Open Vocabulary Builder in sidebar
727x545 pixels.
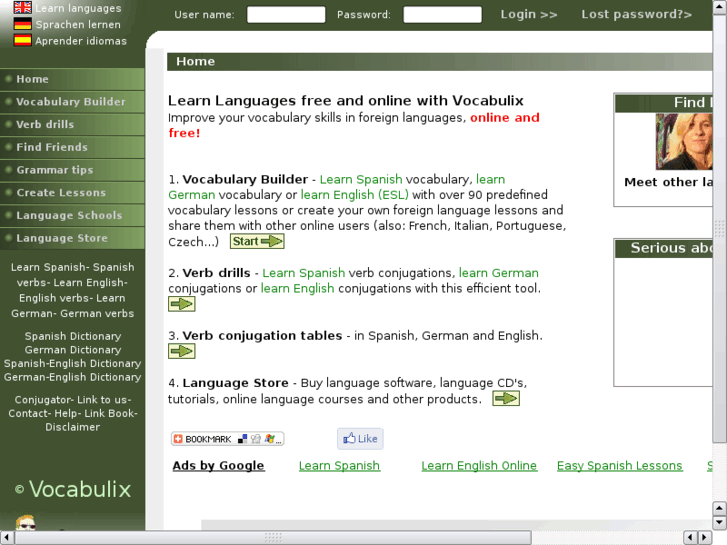coord(72,102)
